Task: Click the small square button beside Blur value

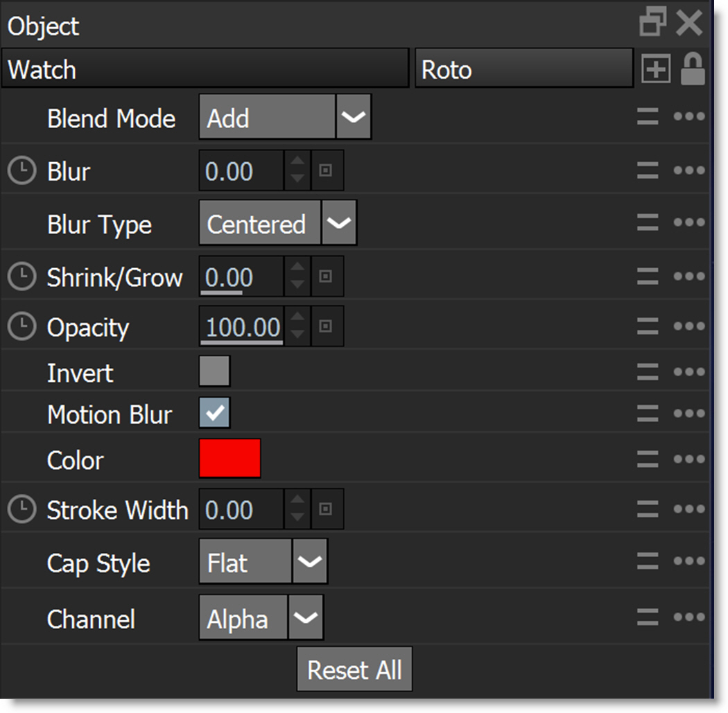Action: (326, 171)
